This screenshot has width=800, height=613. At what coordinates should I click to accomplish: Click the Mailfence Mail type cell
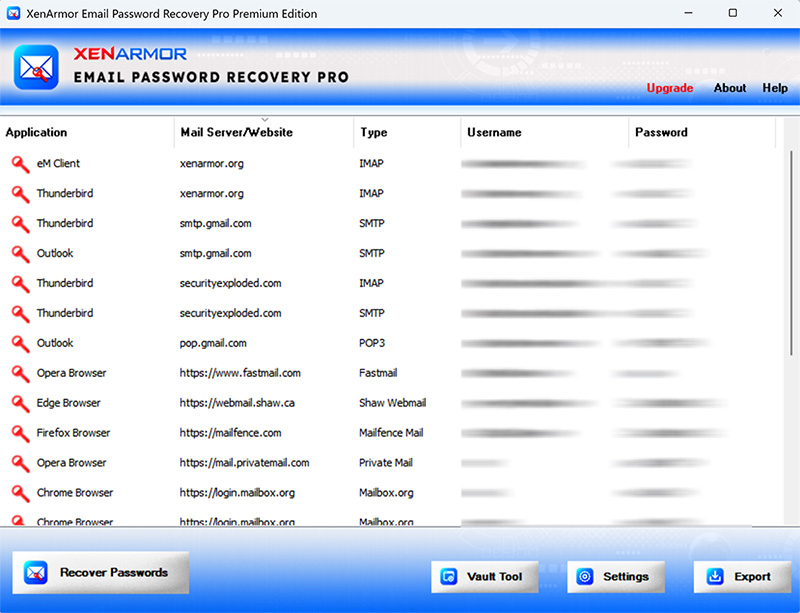(391, 433)
